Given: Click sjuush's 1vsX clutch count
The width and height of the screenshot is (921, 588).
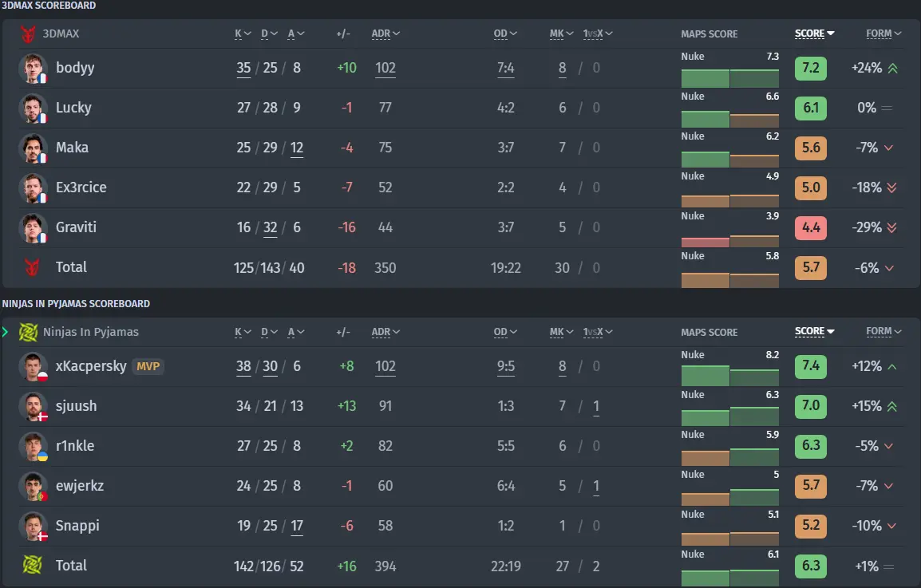Looking at the screenshot, I should tap(596, 406).
